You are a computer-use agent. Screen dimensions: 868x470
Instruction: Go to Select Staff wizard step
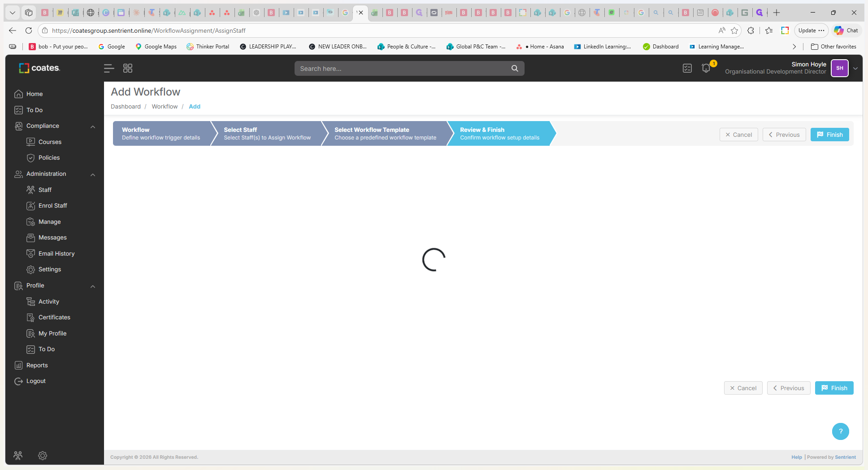(267, 134)
